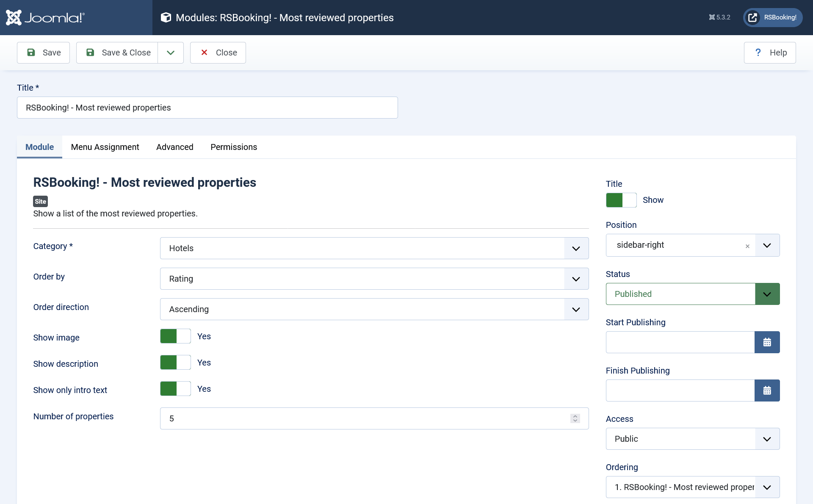
Task: Click the Joomla version 5.3.2 indicator
Action: [x=719, y=17]
